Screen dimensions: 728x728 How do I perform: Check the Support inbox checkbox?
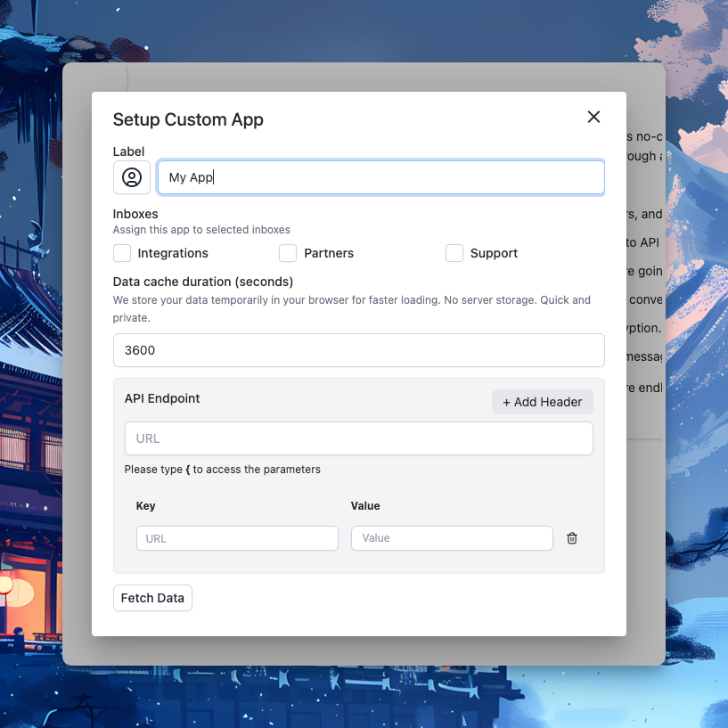click(x=454, y=253)
